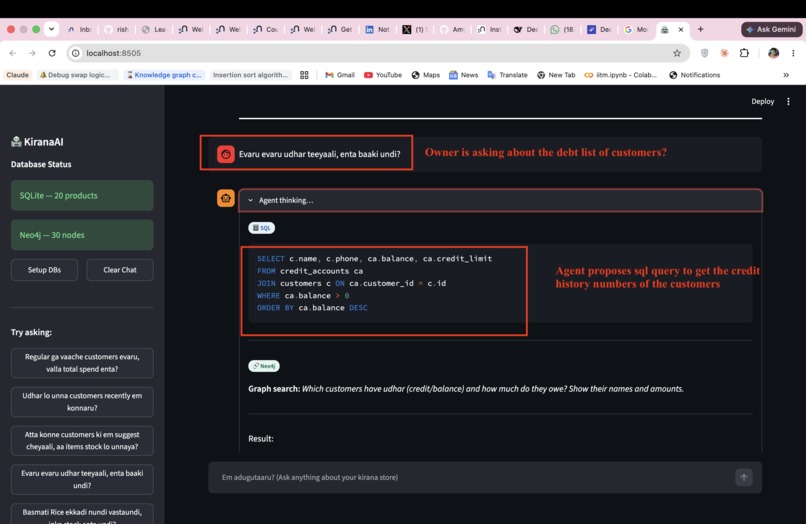Ask 'Basmati Rice ekkadi nundi' suggestion
Image resolution: width=806 pixels, height=524 pixels.
pyautogui.click(x=82, y=514)
